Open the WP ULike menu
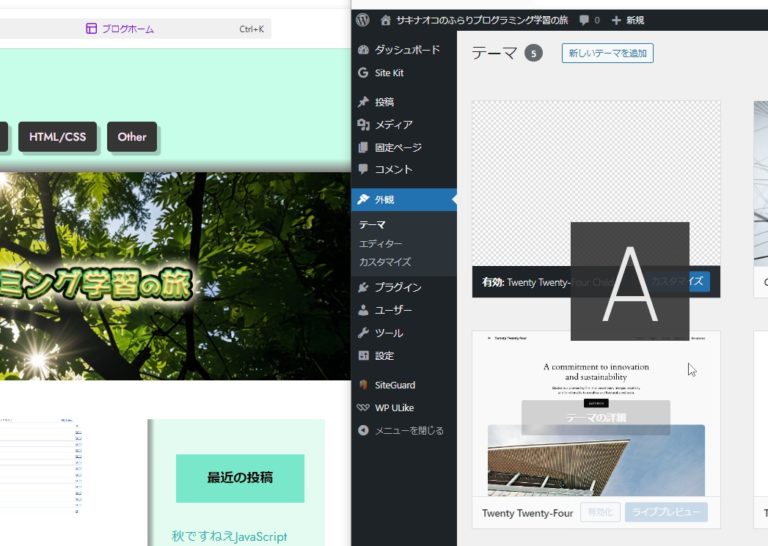This screenshot has height=546, width=768. 394,408
